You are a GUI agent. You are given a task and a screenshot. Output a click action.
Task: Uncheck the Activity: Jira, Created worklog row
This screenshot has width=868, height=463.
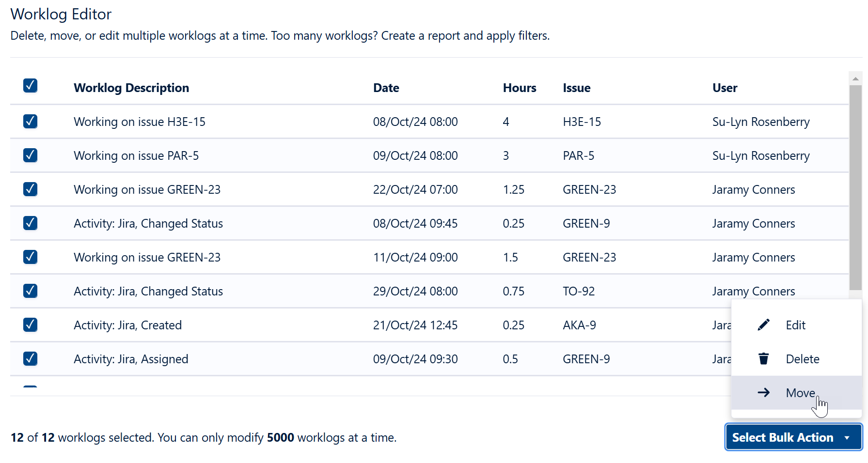(30, 325)
